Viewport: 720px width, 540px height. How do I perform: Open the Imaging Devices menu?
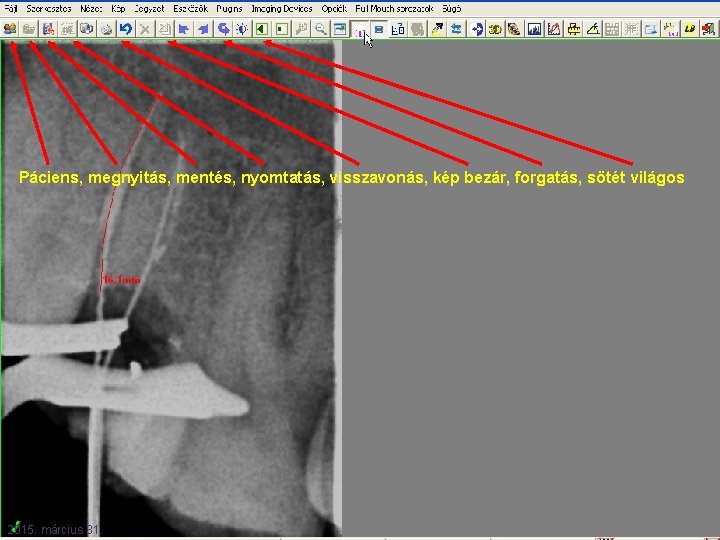281,9
